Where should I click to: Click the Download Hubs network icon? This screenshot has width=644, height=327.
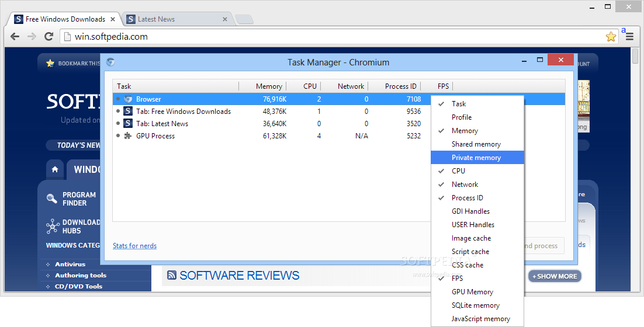tap(53, 226)
